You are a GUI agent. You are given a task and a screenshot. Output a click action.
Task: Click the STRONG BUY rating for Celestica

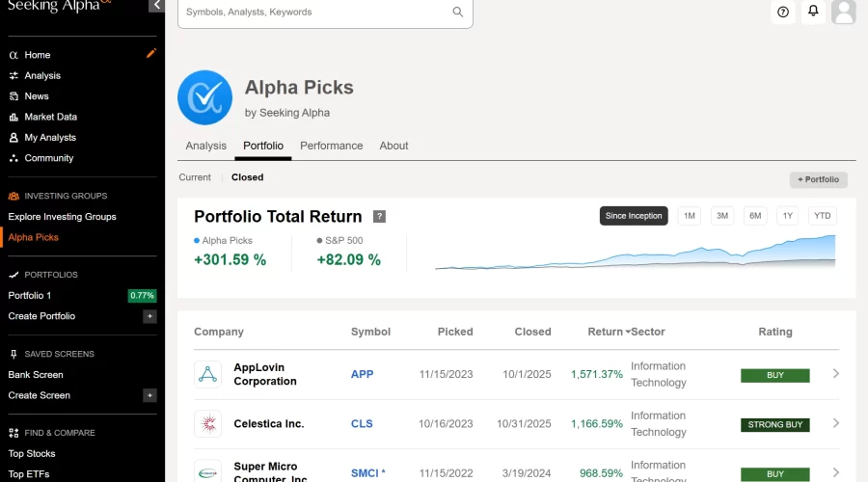click(x=775, y=424)
